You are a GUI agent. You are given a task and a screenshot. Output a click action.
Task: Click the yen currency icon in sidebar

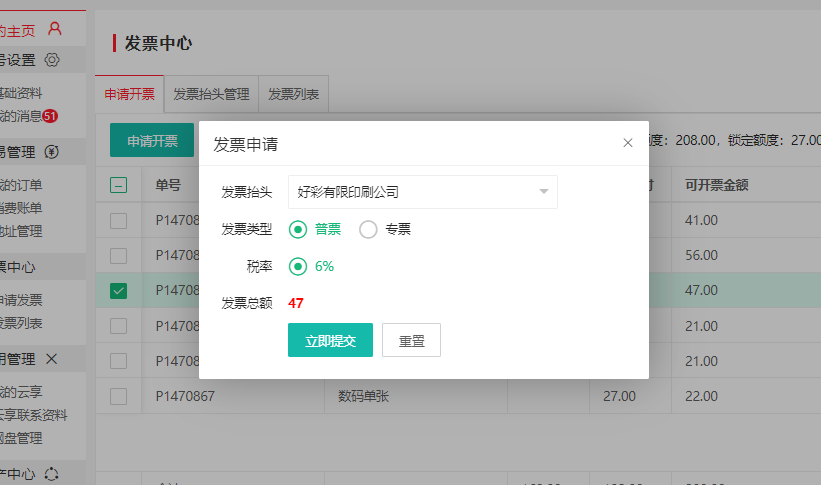52,152
